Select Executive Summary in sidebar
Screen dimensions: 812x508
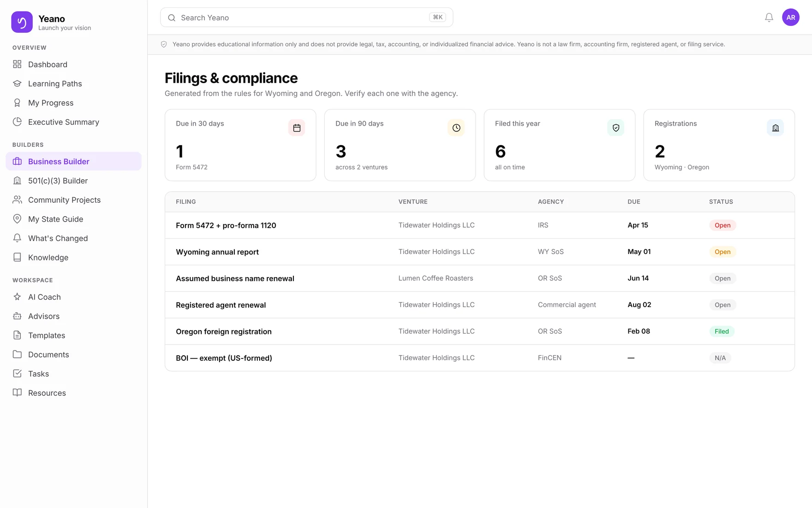(x=73, y=122)
